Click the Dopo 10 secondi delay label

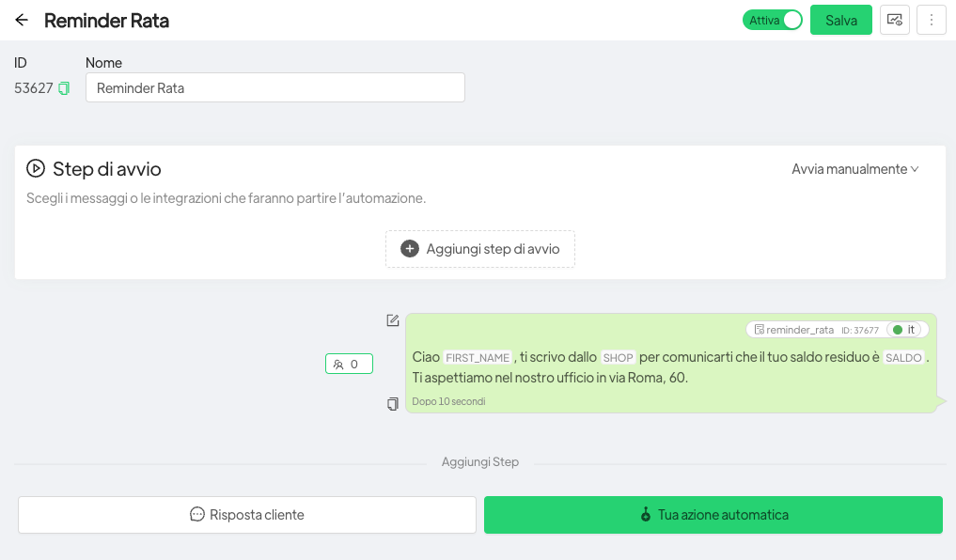448,401
